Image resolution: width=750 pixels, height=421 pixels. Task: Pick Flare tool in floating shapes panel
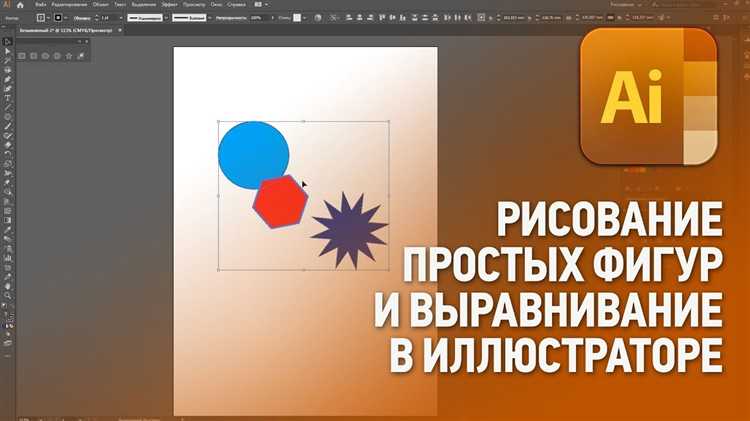click(x=81, y=56)
